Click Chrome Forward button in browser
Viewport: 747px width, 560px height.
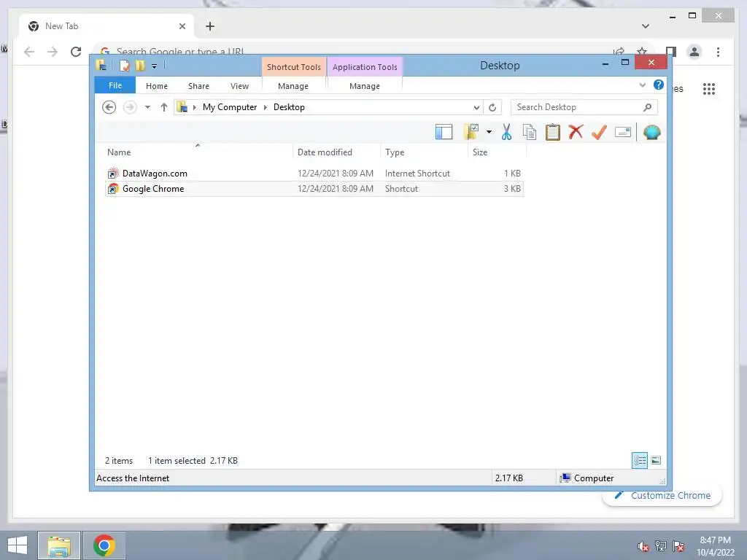point(53,52)
